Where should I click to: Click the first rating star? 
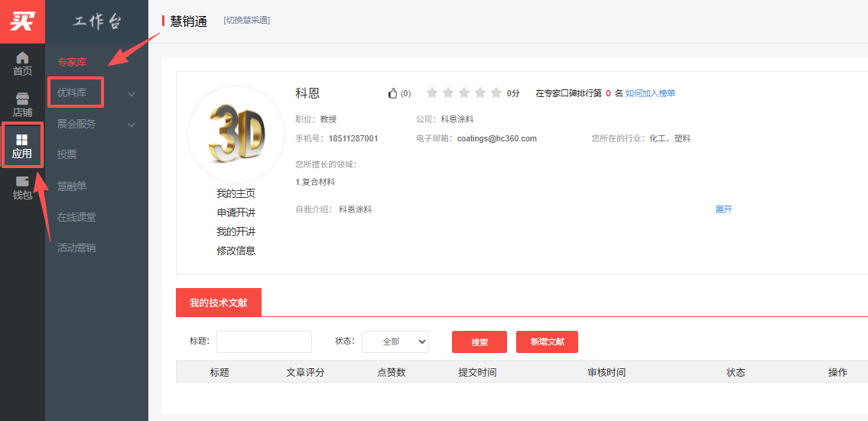[x=432, y=93]
